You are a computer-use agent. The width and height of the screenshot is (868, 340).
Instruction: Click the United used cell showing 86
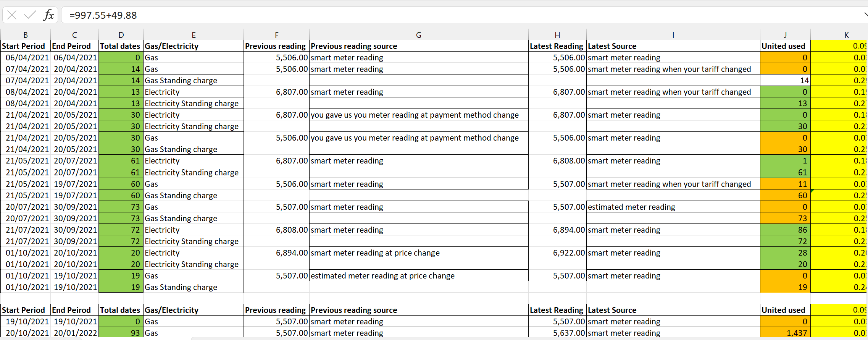tap(785, 230)
